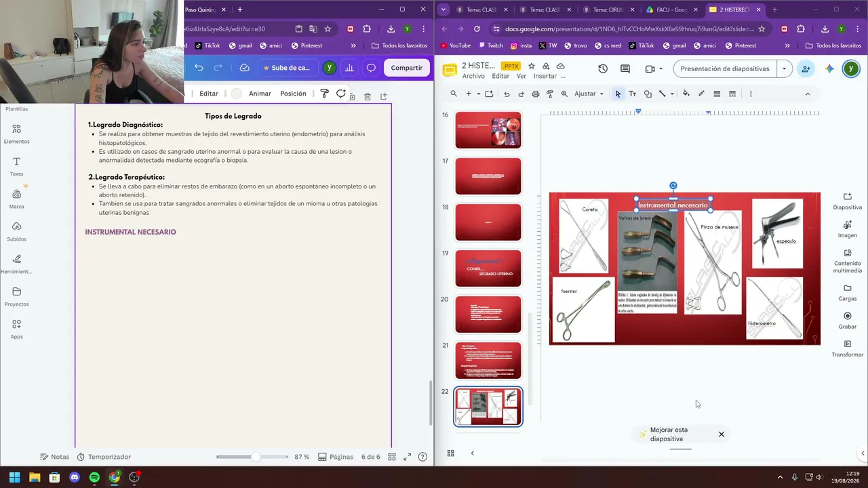The width and height of the screenshot is (868, 488).
Task: Click the Canva cloud save status icon
Action: pos(245,68)
